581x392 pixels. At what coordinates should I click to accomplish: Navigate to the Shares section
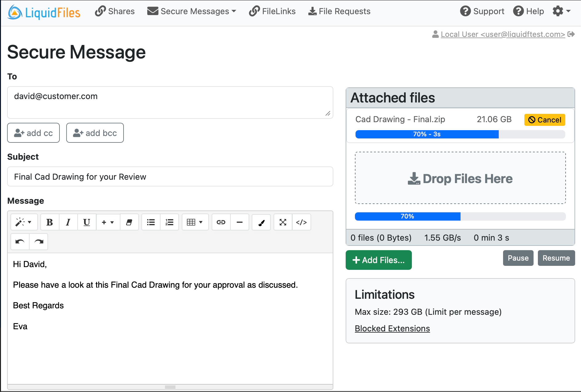[115, 11]
